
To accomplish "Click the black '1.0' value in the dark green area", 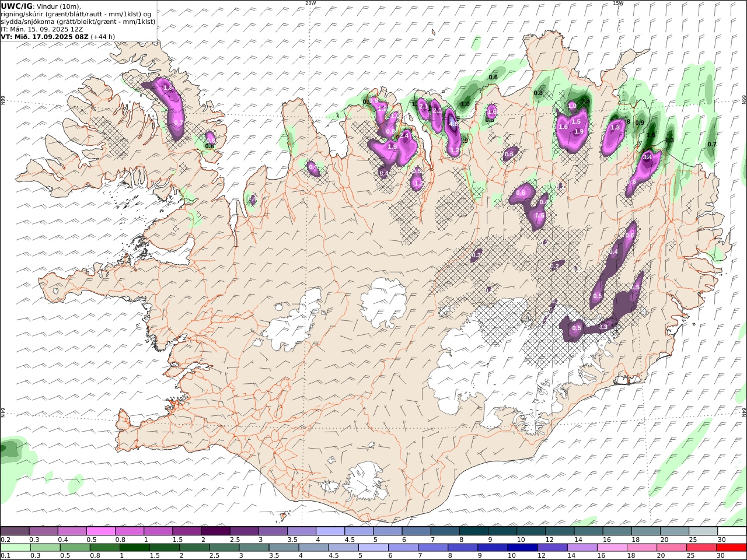I will pos(465,104).
